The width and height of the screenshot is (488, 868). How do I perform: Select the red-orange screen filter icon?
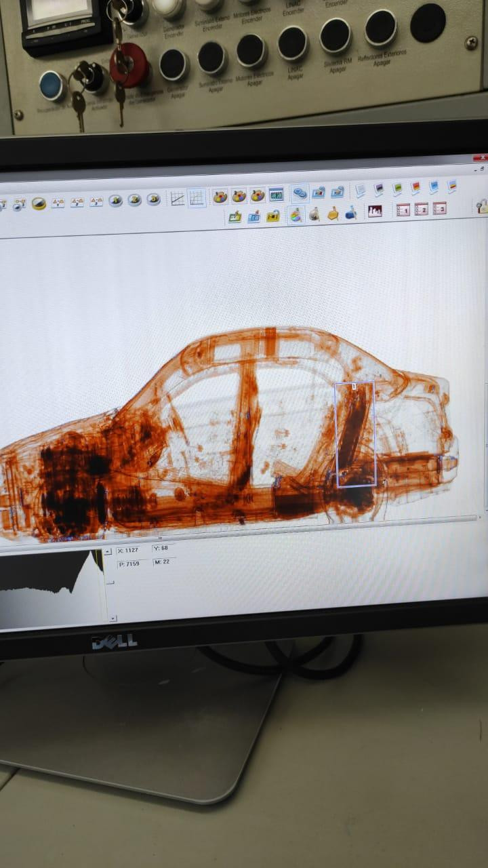point(415,187)
